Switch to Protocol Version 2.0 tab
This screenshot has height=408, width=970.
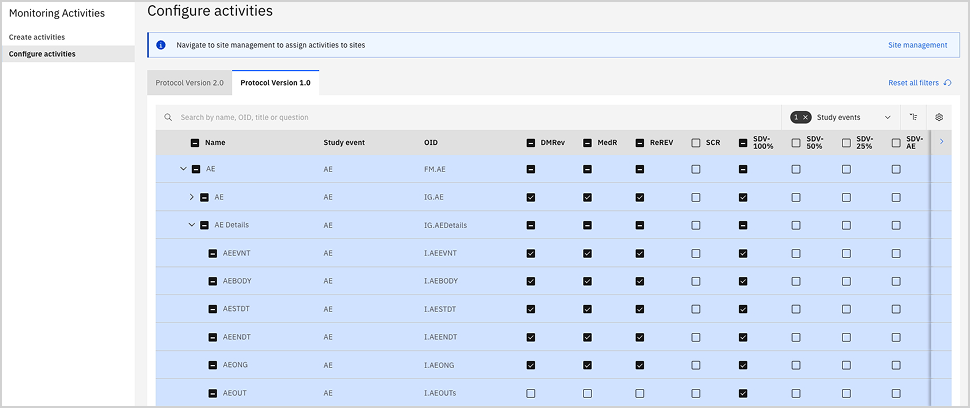click(189, 82)
